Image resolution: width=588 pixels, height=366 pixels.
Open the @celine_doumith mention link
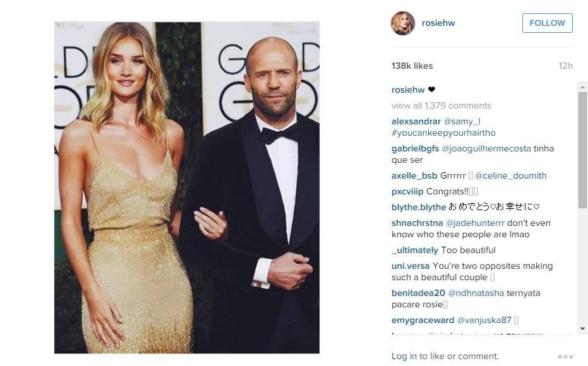coord(511,175)
